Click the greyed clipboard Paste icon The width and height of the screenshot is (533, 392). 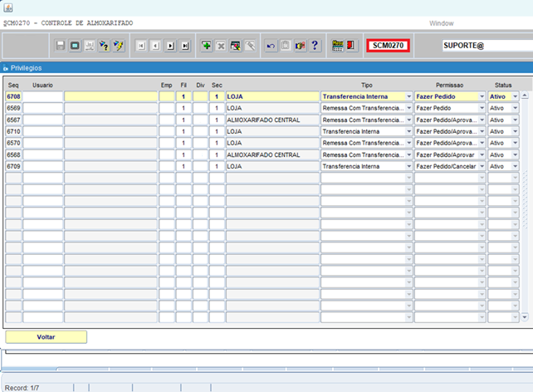click(x=286, y=46)
